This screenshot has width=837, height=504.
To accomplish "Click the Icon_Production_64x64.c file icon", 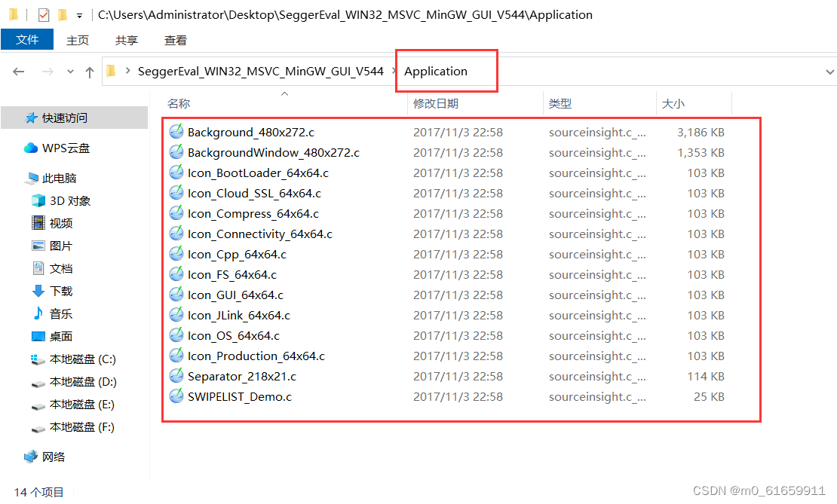I will click(176, 355).
